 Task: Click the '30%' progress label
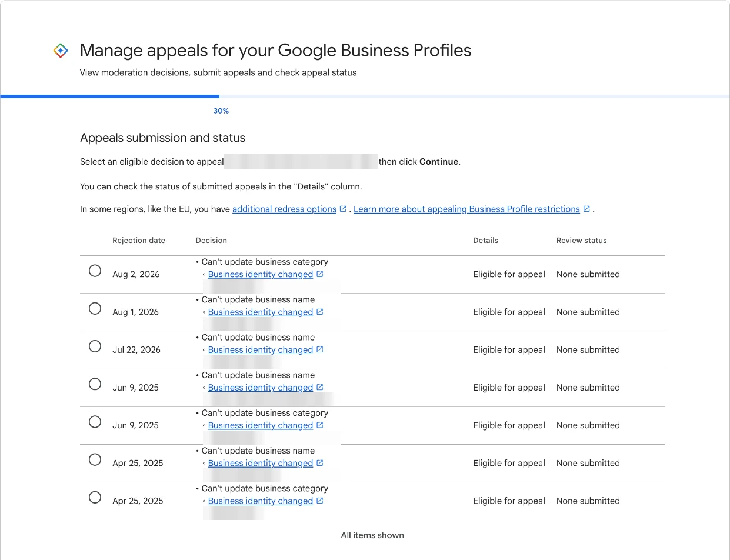click(x=221, y=111)
